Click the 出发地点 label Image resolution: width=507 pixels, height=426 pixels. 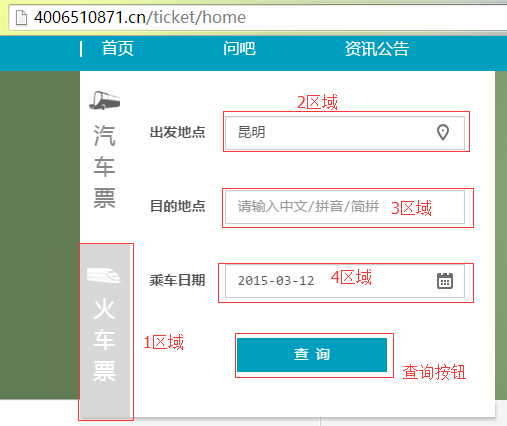pos(177,133)
